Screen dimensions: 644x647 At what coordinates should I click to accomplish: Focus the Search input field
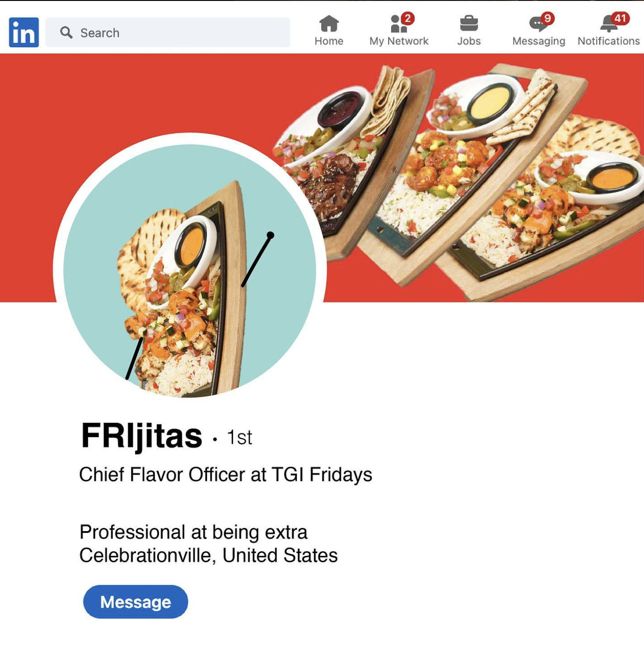(168, 33)
